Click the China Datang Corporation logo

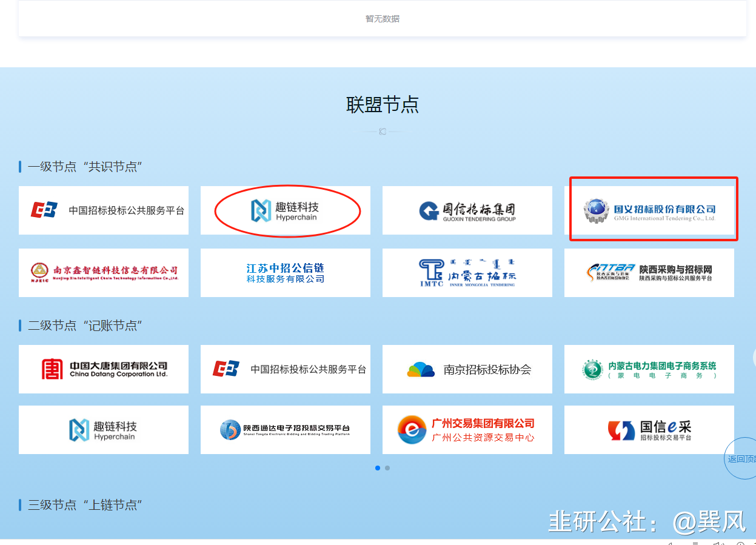[103, 369]
